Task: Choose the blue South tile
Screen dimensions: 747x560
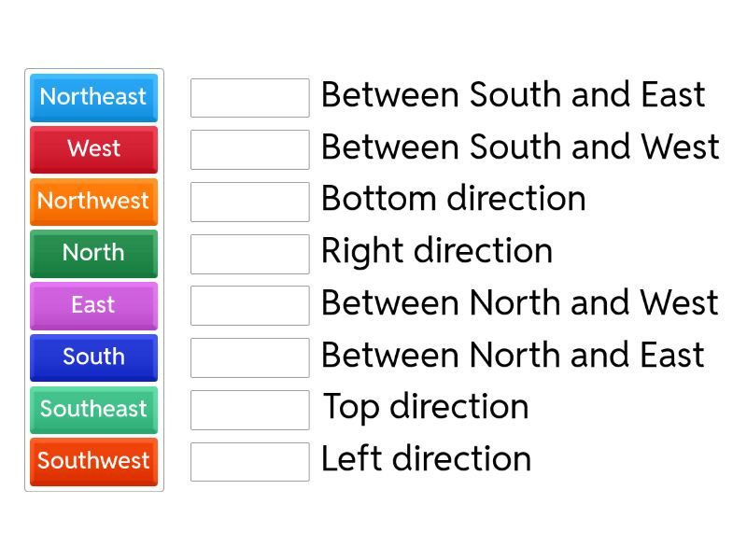Action: pos(93,357)
